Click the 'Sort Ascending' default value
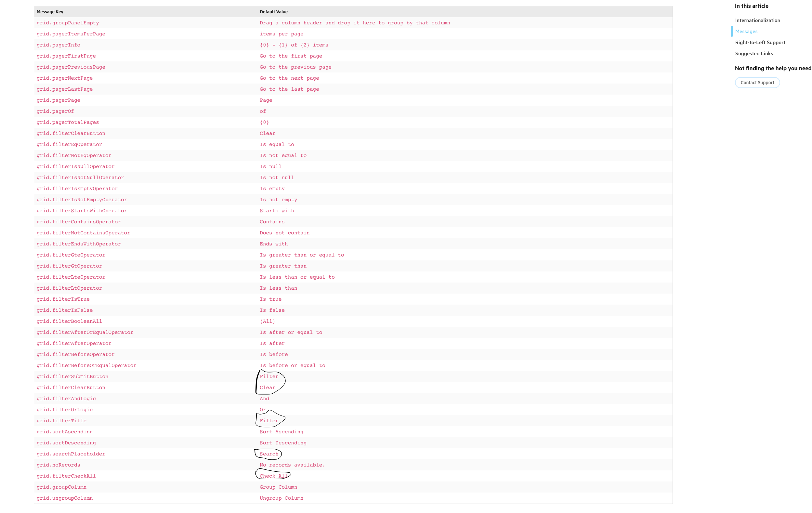 281,432
